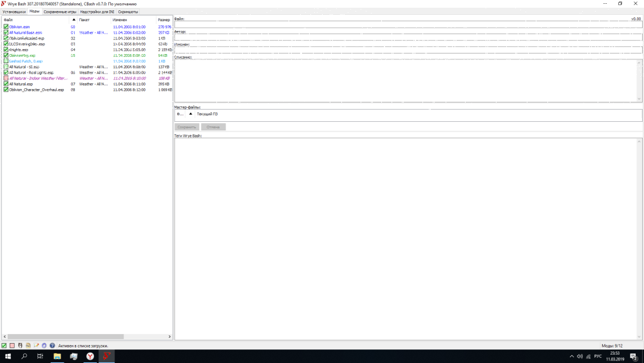The image size is (644, 363).
Task: Deactivate Knights.esp checkbox
Action: click(x=6, y=50)
